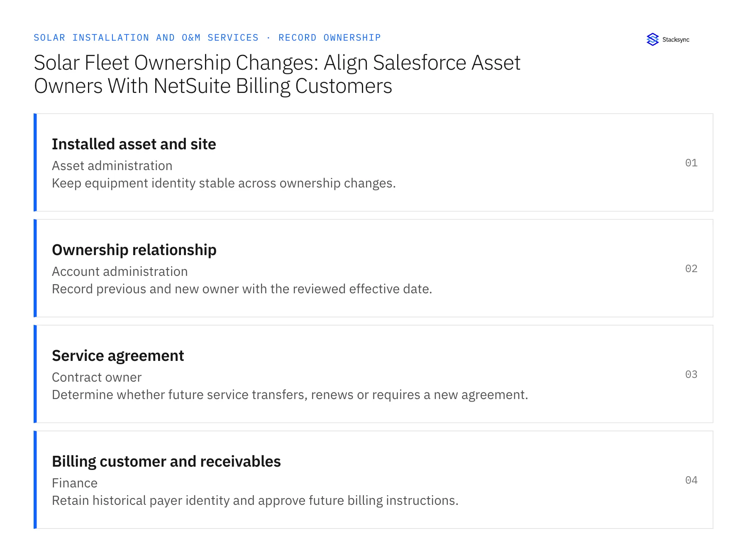Image resolution: width=747 pixels, height=560 pixels.
Task: Click the Stacksync brand name text
Action: (x=676, y=40)
